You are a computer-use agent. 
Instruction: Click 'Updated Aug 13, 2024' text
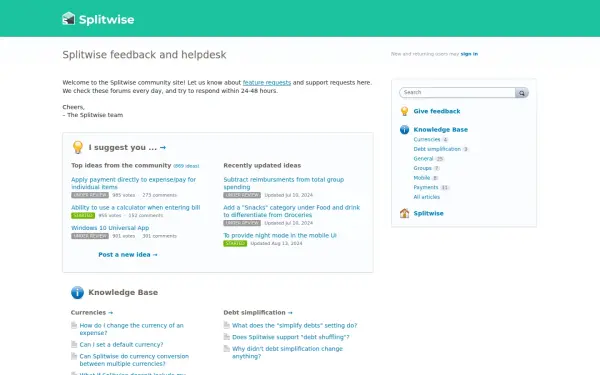pyautogui.click(x=276, y=243)
